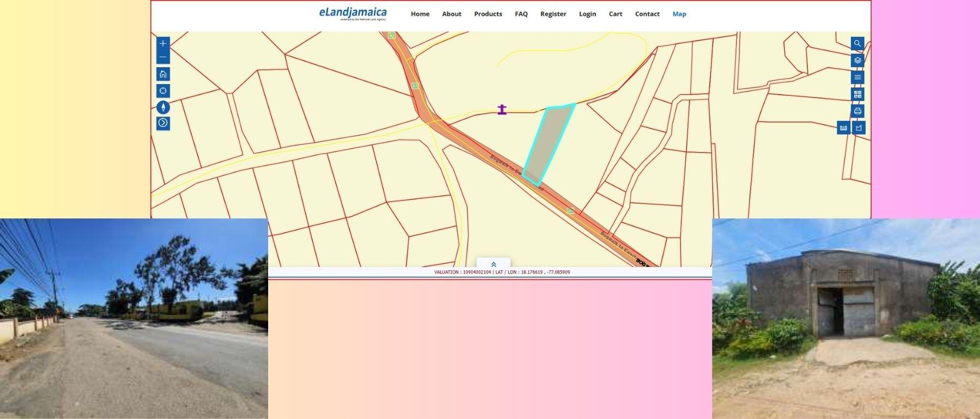Open the legend list icon
Viewport: 980px width, 419px height.
coord(857,77)
